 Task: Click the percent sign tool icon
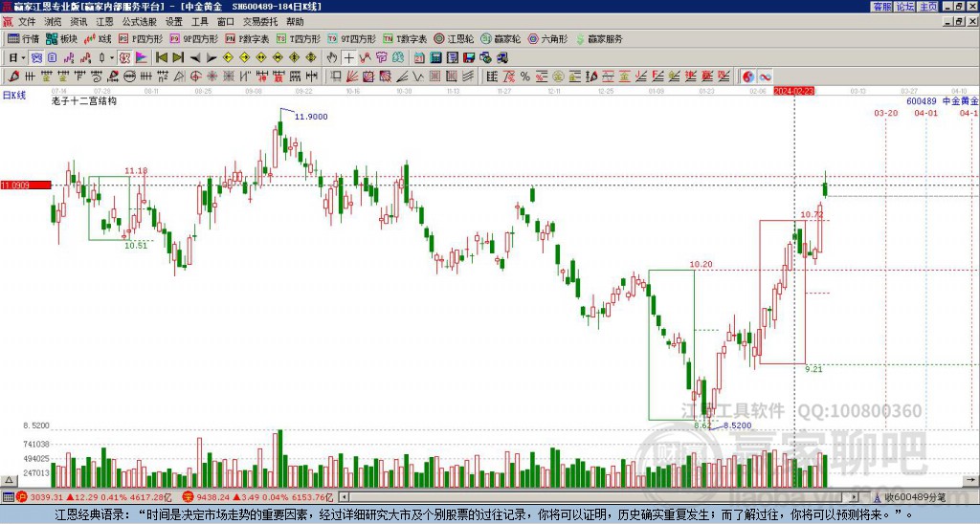[525, 76]
